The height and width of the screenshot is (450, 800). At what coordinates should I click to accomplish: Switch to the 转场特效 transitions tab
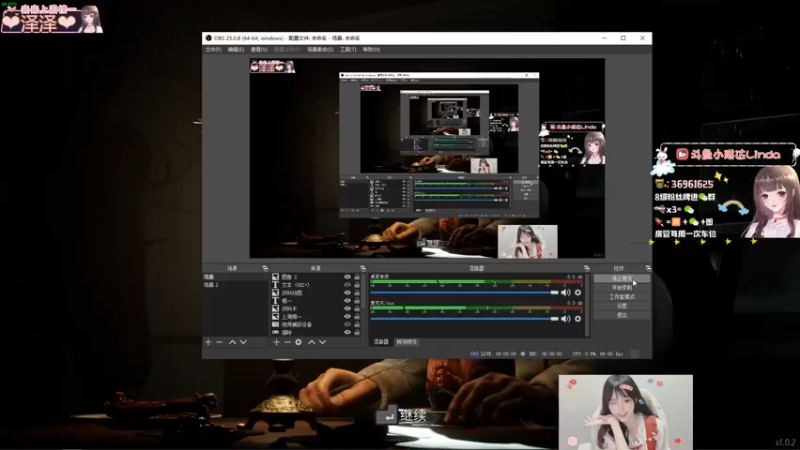[x=407, y=342]
